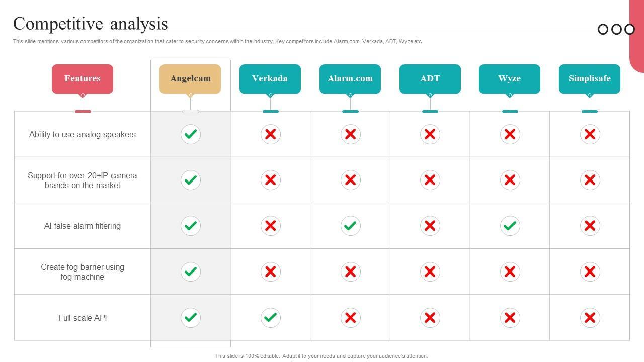Click Verkada's green check for Full scale API
Viewport: 644px width, 362px height.
[271, 318]
